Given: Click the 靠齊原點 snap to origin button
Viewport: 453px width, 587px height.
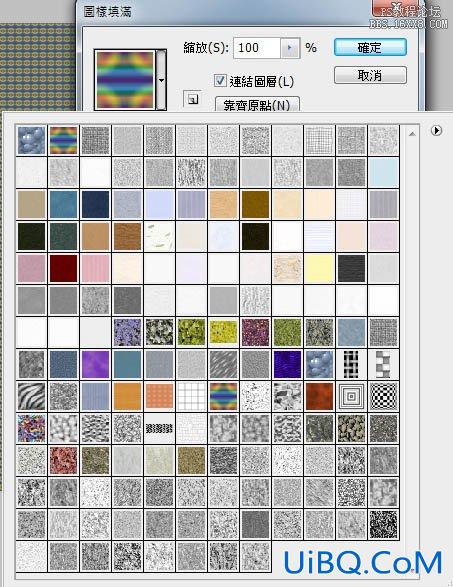Looking at the screenshot, I should (257, 104).
